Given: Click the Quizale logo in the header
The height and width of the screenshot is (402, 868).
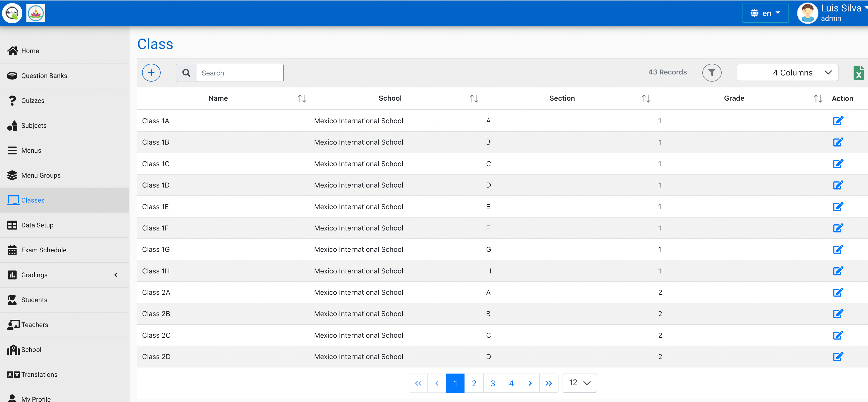Looking at the screenshot, I should (12, 13).
